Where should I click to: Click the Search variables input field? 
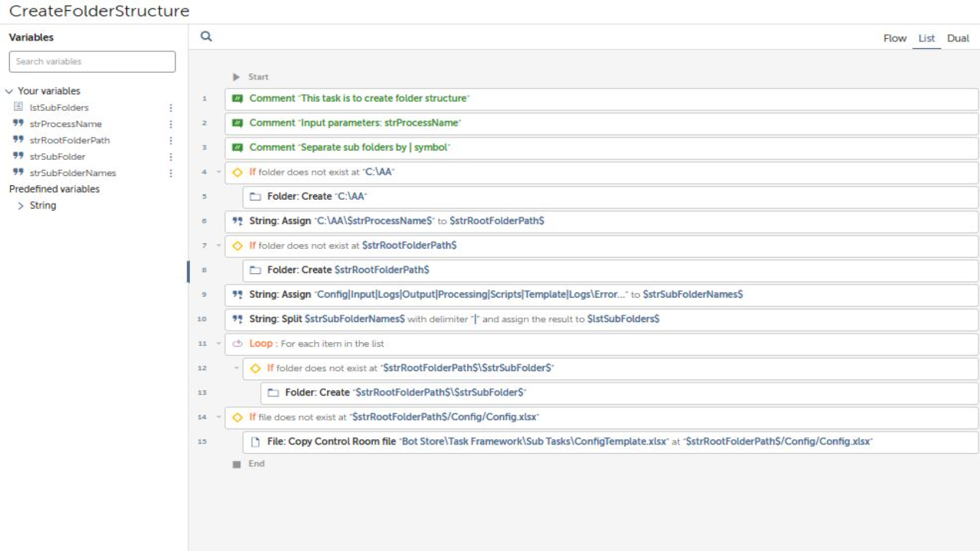coord(92,61)
